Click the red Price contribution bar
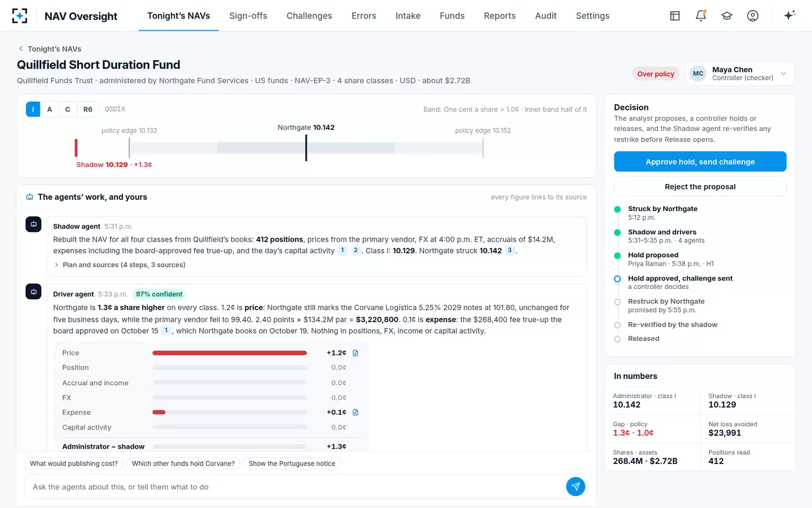Screen dimensions: 812x508 230,353
